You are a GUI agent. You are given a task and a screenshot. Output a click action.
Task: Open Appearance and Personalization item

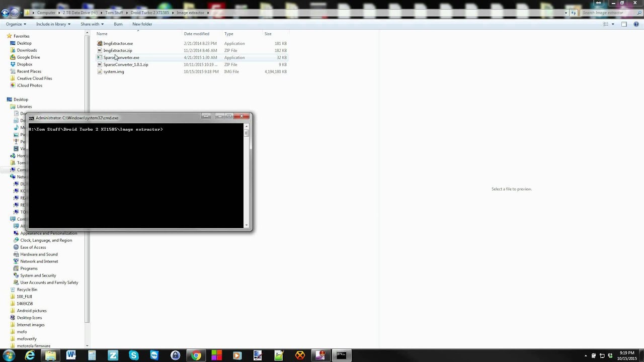coord(49,233)
